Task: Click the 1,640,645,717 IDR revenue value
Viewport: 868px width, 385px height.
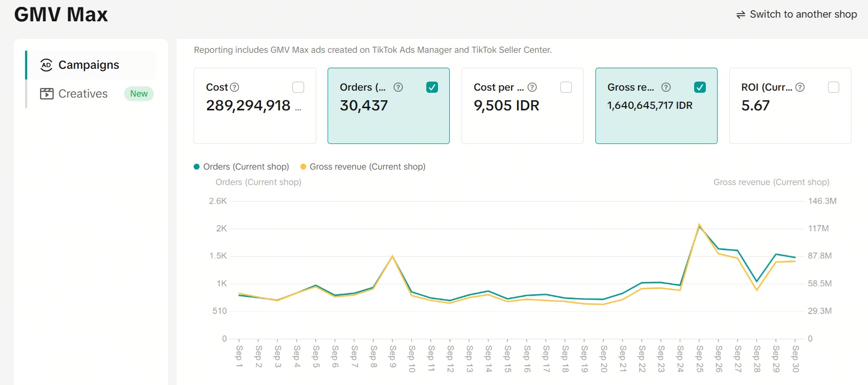Action: (650, 106)
